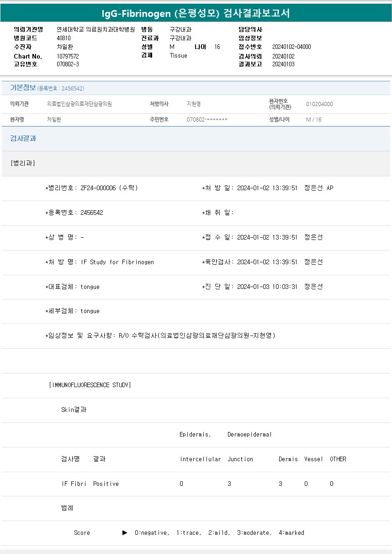Image resolution: width=392 pixels, height=554 pixels.
Task: Click the 진단일 timestamp 2024-01-03 10:03:31
Action: pos(267,287)
